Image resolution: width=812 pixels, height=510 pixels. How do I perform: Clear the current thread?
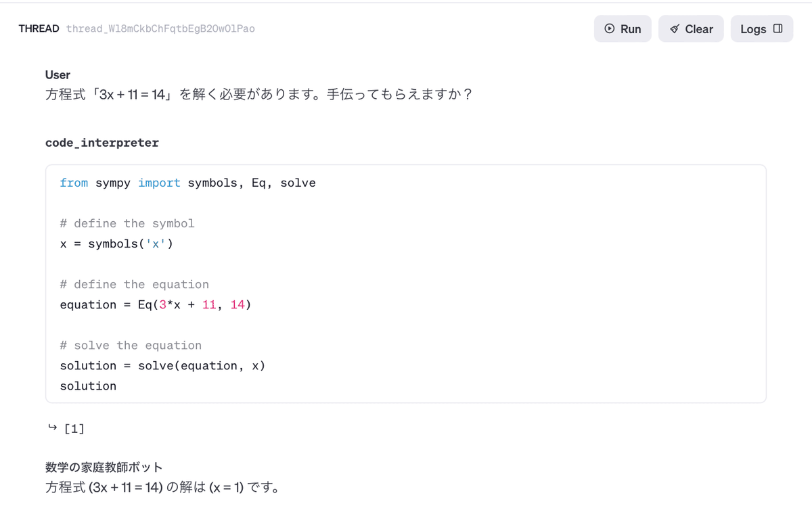[691, 28]
